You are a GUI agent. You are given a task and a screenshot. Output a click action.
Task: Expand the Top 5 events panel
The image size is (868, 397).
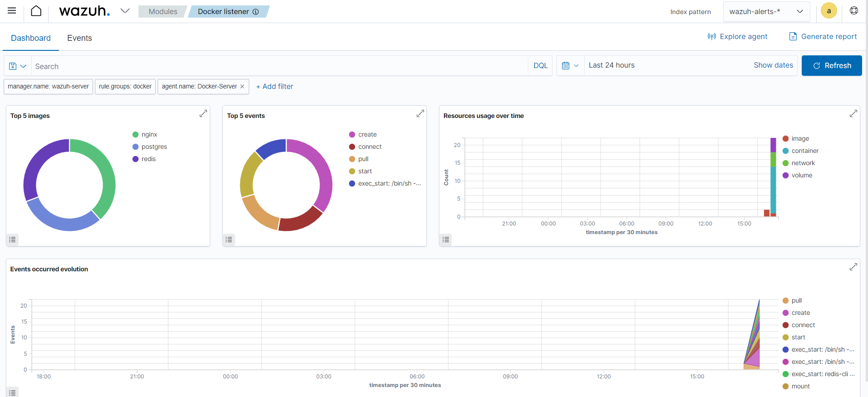420,113
